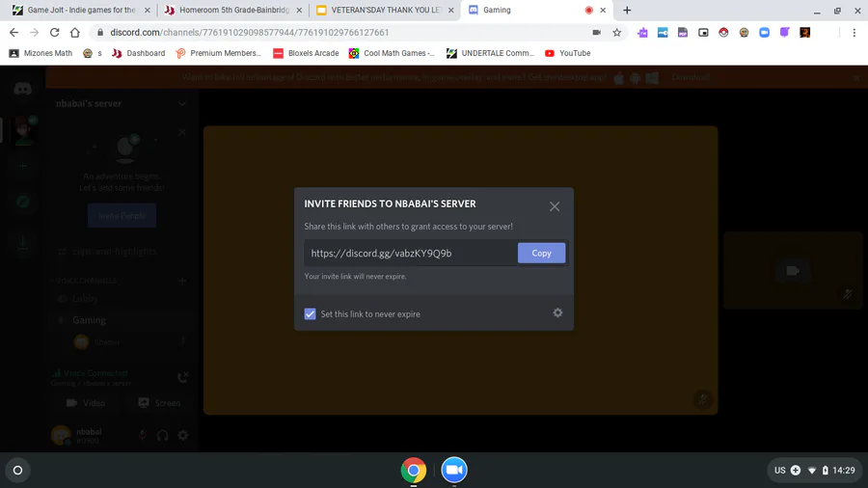Switch to Game Jolt tab
Image resolution: width=868 pixels, height=488 pixels.
(x=81, y=10)
